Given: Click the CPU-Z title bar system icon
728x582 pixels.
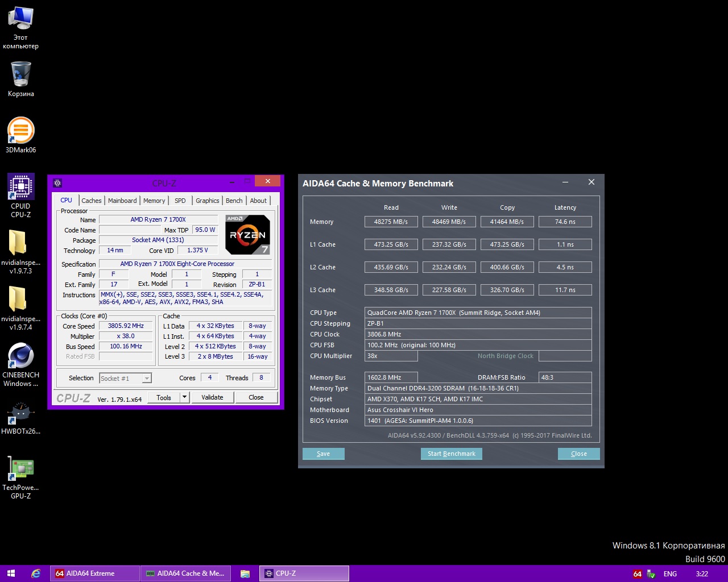Looking at the screenshot, I should 57,183.
